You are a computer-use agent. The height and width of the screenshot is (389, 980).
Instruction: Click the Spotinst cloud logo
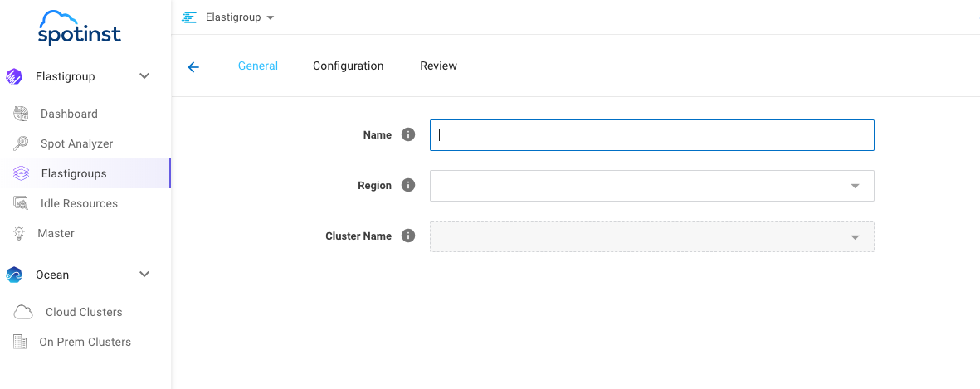click(x=80, y=27)
